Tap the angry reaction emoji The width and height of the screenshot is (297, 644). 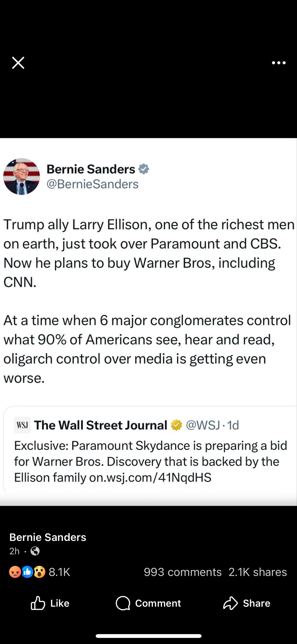coord(15,572)
